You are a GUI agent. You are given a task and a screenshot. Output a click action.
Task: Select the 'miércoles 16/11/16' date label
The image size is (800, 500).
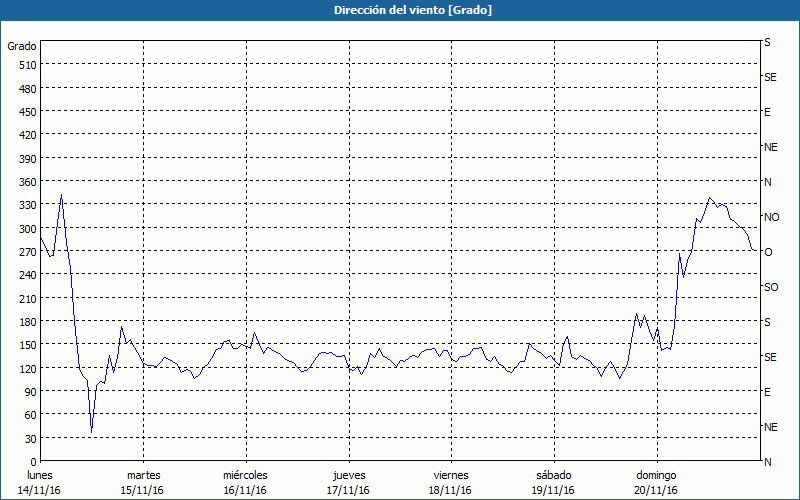click(245, 482)
